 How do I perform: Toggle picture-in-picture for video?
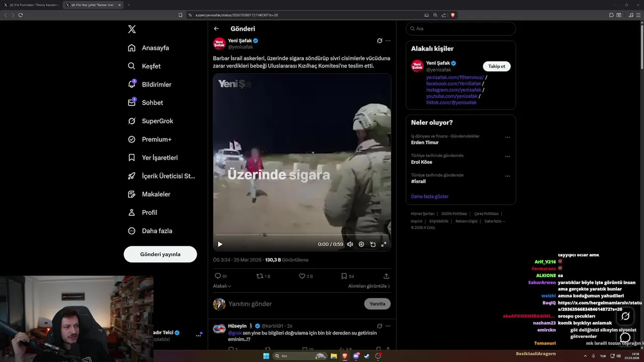[373, 244]
